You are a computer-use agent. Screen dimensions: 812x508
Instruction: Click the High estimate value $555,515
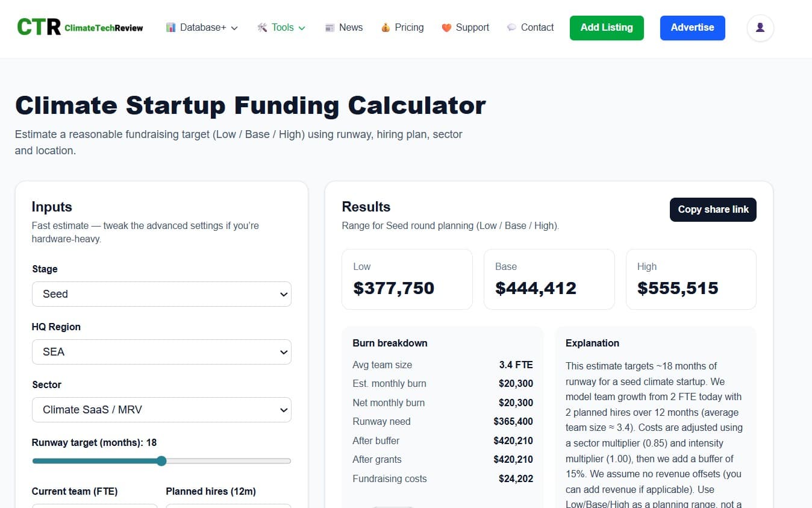coord(678,288)
